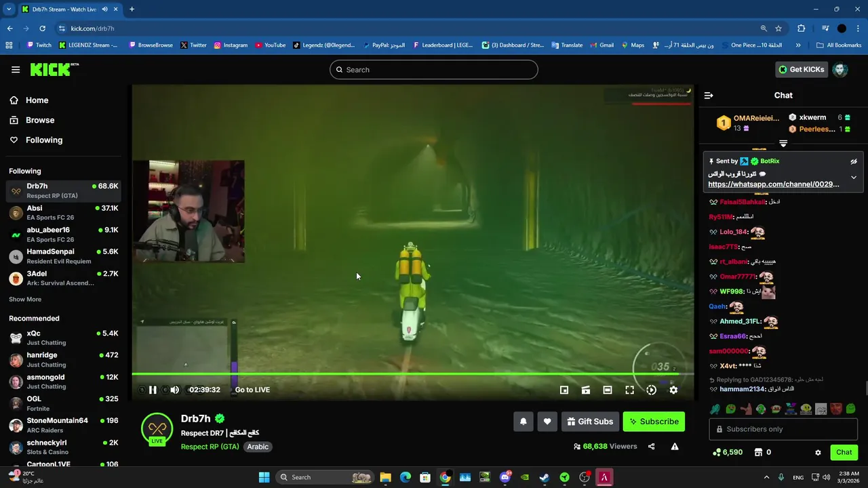
Task: Open the HamadSenpai followed channel
Action: pyautogui.click(x=64, y=256)
